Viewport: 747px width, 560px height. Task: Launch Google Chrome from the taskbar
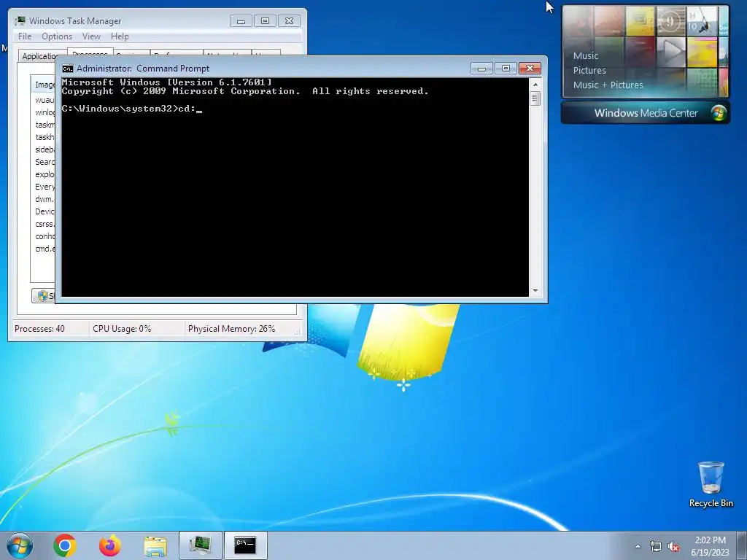point(65,545)
